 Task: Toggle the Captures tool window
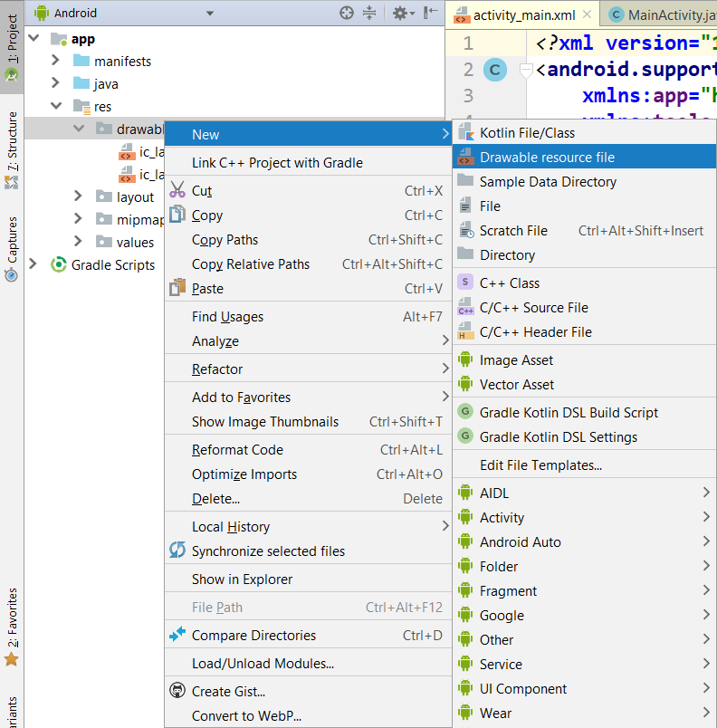[12, 248]
